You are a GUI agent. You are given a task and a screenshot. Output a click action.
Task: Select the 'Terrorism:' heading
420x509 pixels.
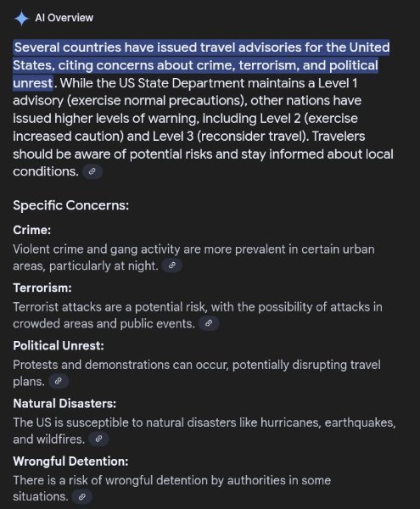click(x=42, y=288)
